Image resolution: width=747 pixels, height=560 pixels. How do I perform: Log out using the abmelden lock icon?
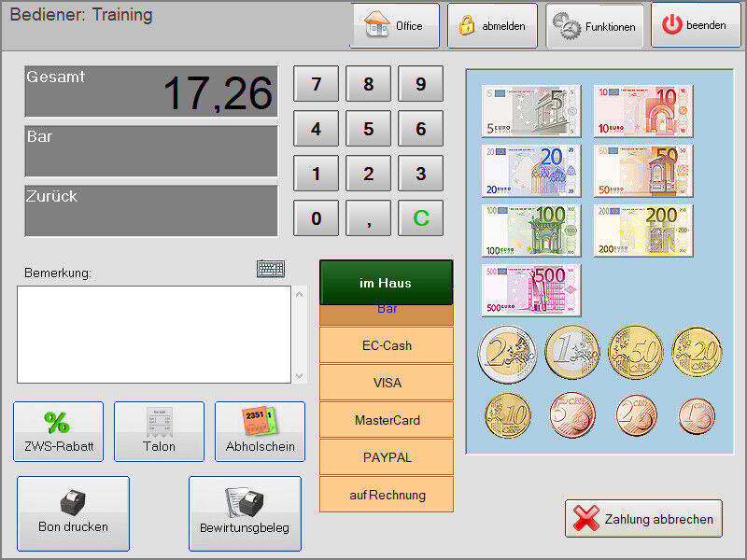tap(492, 25)
